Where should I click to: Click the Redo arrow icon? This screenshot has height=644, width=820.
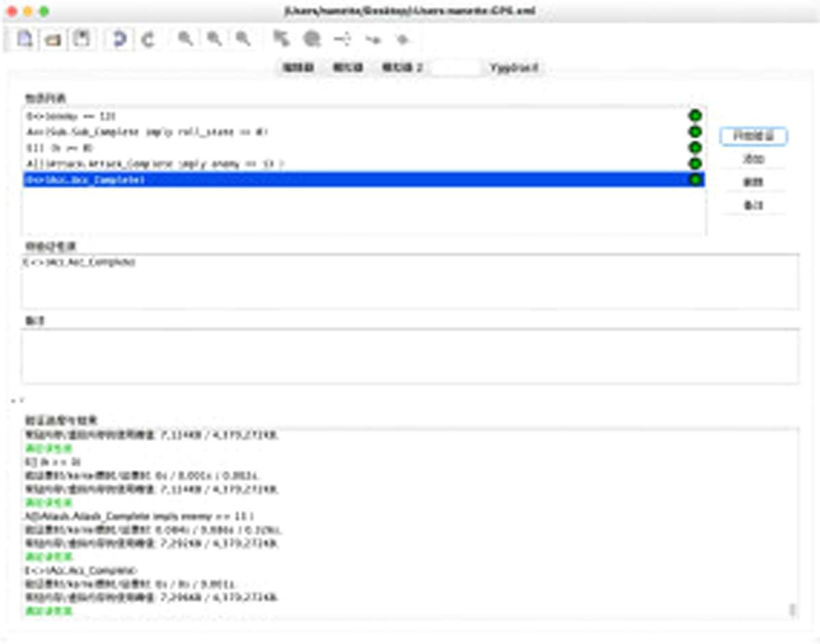tap(148, 40)
